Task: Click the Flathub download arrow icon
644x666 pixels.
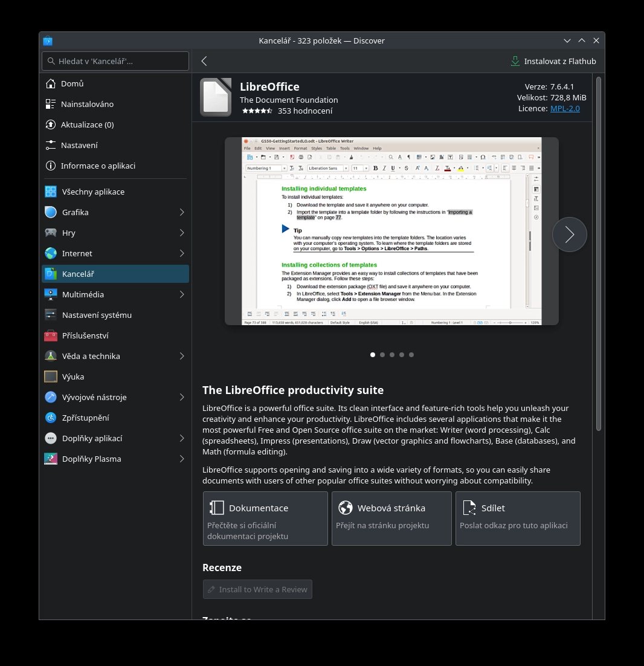Action: coord(515,61)
